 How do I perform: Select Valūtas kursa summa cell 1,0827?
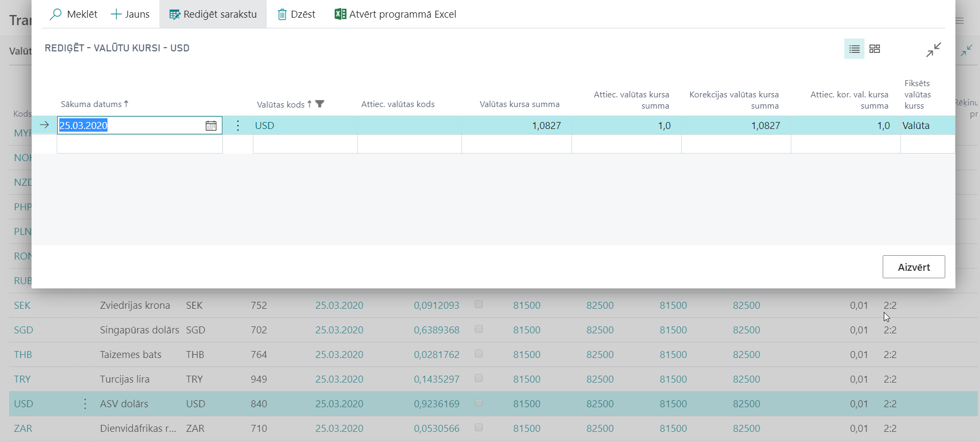coord(516,125)
